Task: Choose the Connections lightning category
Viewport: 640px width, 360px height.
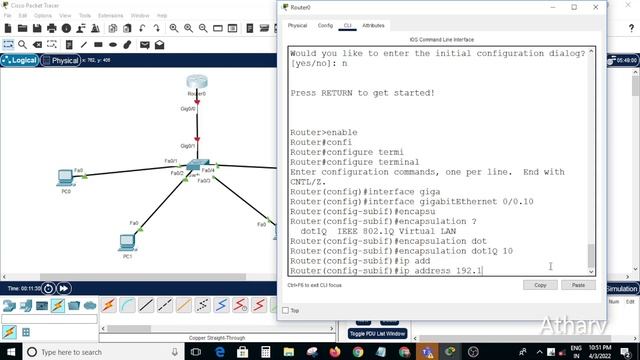Action: point(58,305)
